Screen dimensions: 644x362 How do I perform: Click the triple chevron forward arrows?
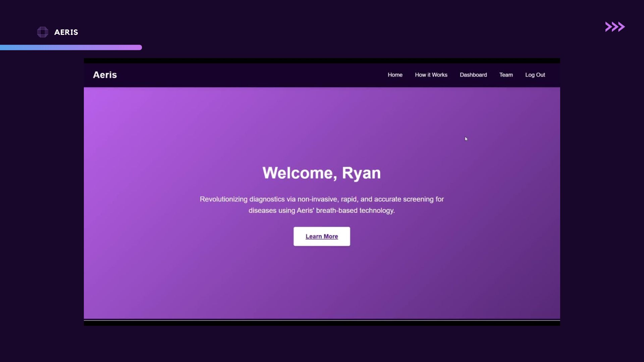[614, 27]
